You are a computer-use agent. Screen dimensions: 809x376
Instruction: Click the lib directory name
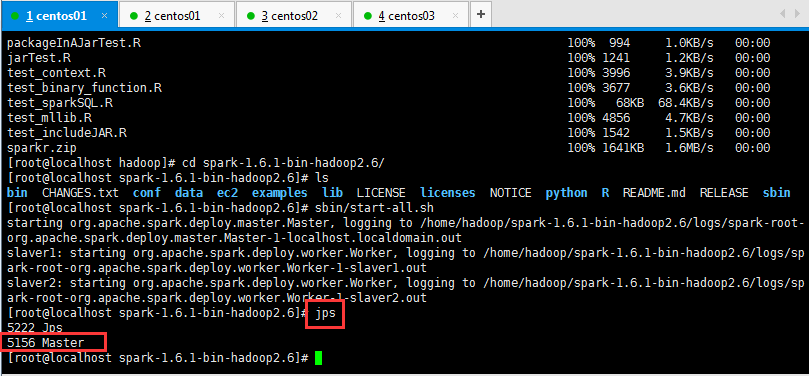(333, 193)
